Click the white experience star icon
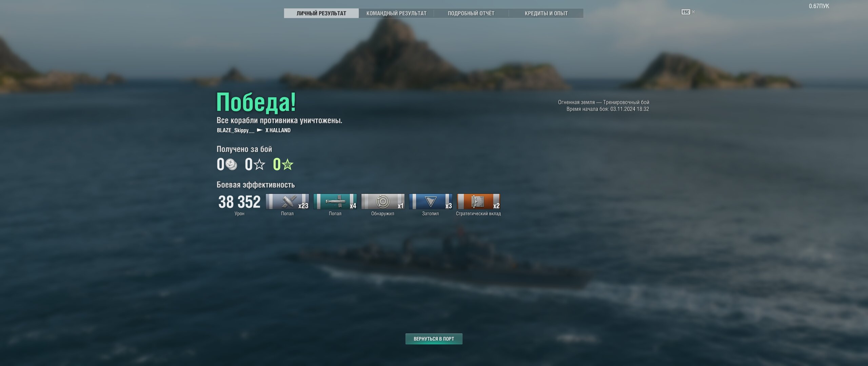The height and width of the screenshot is (366, 868). (x=259, y=165)
